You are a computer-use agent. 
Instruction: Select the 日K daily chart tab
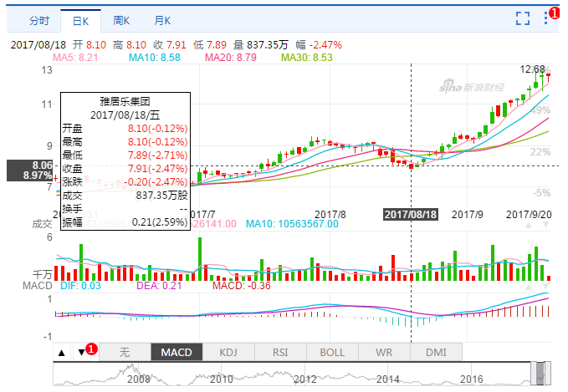80,19
